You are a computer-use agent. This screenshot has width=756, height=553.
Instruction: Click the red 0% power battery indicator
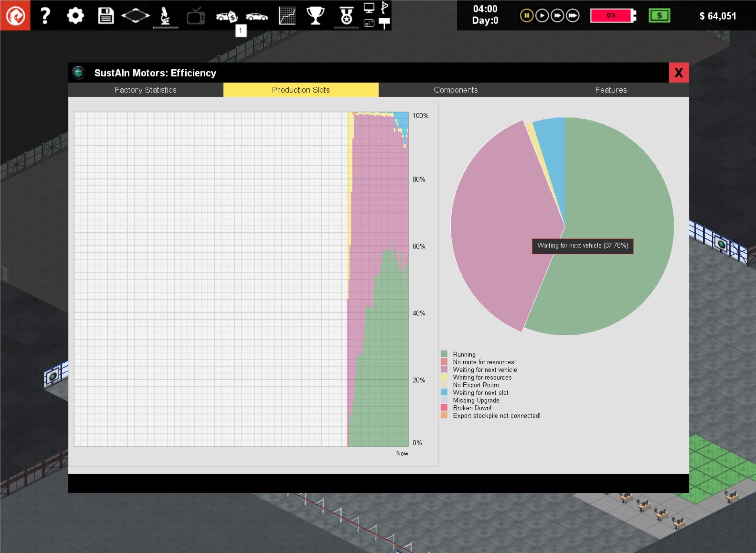tap(613, 16)
